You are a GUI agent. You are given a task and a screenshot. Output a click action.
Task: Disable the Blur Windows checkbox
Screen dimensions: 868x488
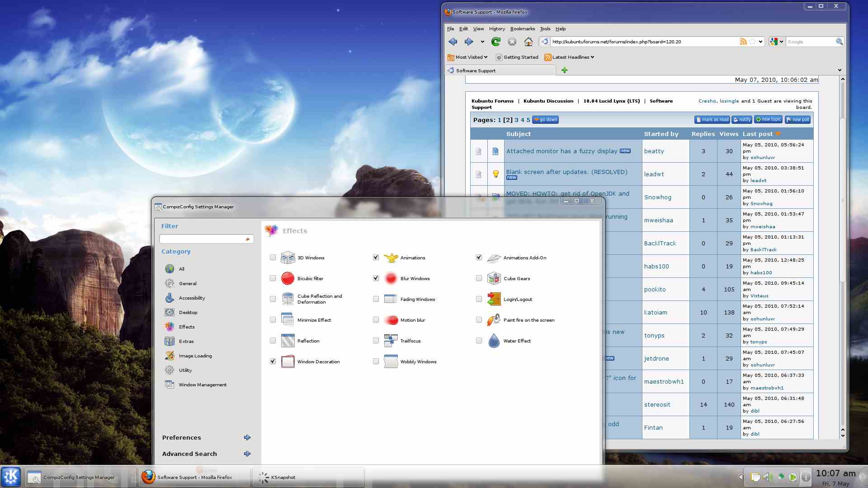coord(376,278)
